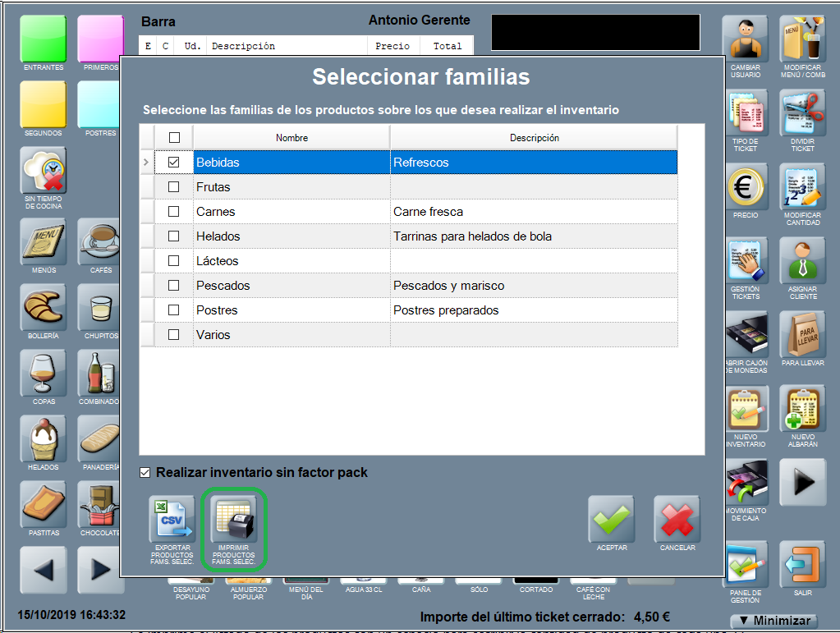Sort by the Nombre column header

(291, 138)
